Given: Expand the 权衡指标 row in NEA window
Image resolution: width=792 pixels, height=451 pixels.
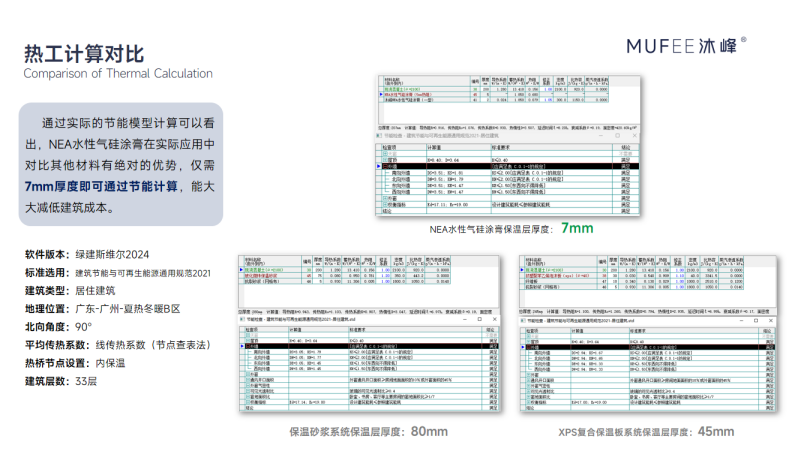Looking at the screenshot, I should coord(385,205).
